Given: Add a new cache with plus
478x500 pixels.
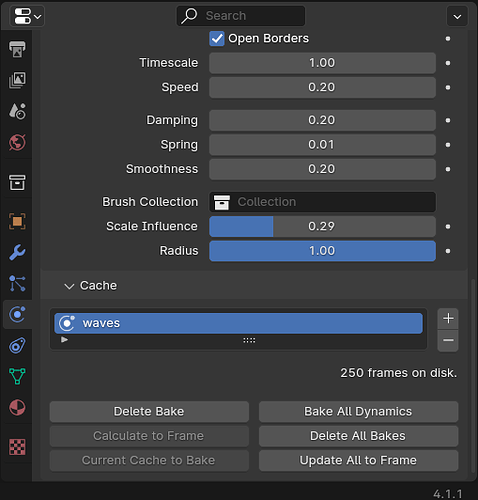Looking at the screenshot, I should (448, 318).
